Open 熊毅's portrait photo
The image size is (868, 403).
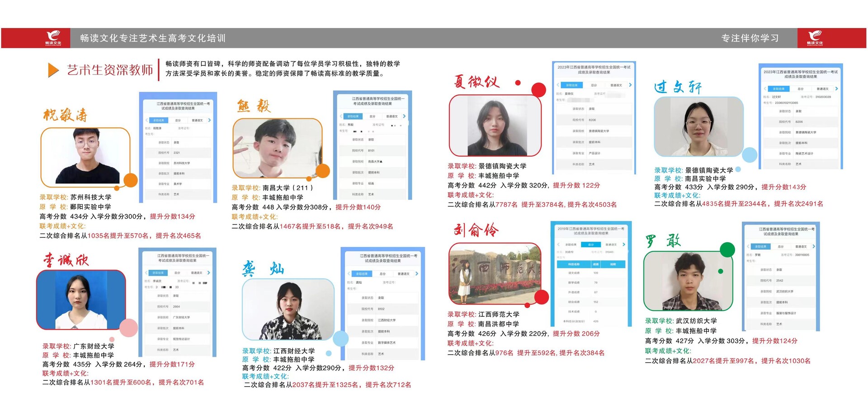click(277, 149)
